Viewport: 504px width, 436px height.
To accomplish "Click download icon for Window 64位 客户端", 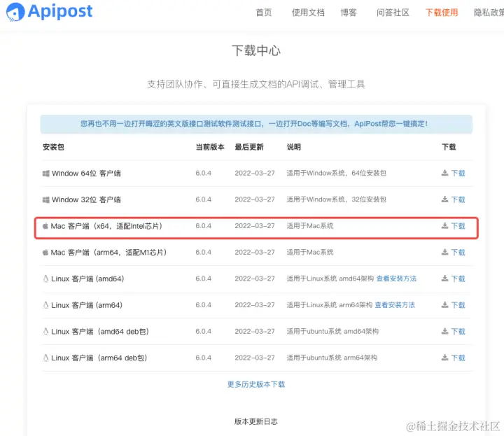I will pyautogui.click(x=445, y=173).
